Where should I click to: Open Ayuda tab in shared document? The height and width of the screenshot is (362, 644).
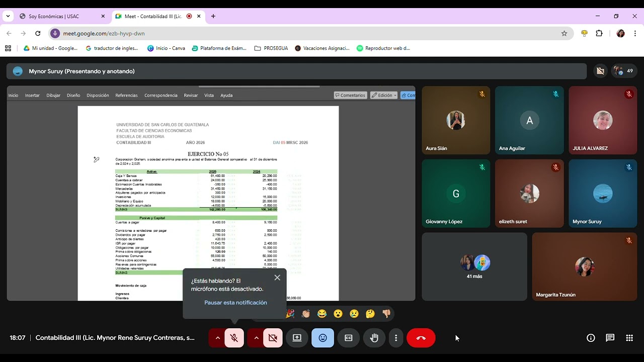tap(226, 96)
